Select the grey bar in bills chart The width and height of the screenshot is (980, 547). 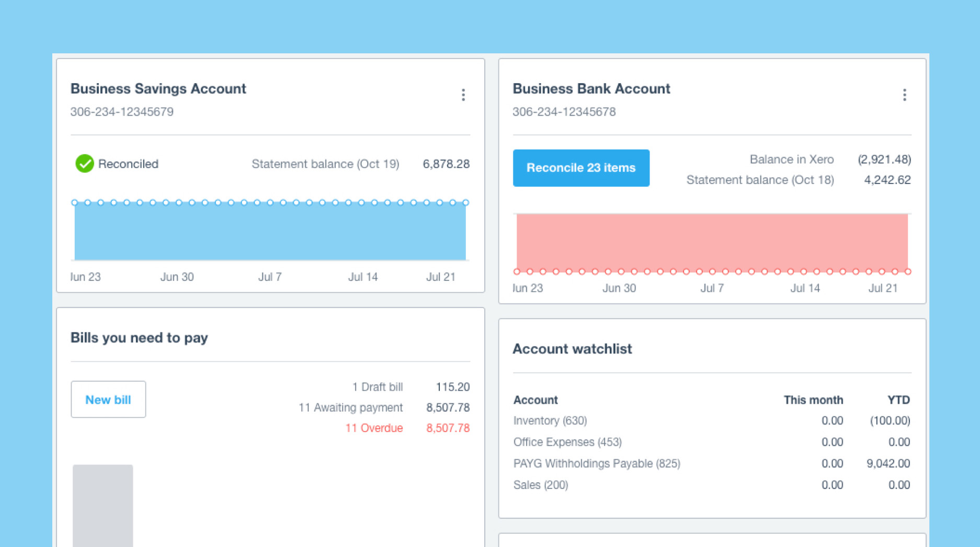coord(102,505)
